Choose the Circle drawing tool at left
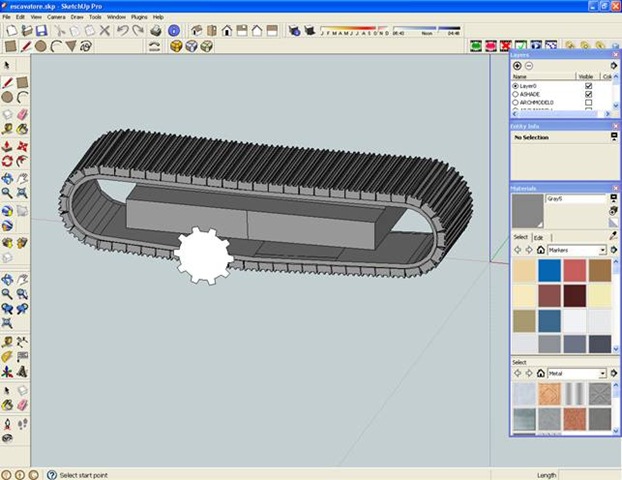The width and height of the screenshot is (622, 480). 7,97
